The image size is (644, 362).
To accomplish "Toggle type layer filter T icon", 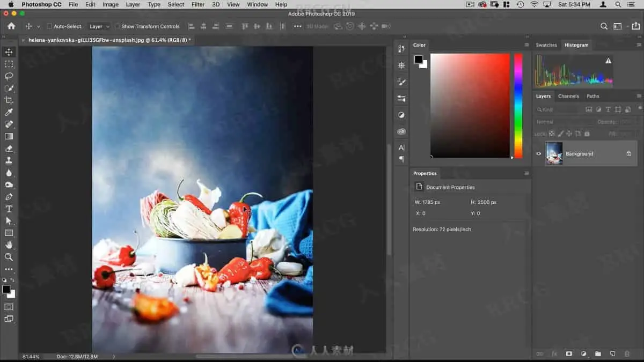I will pyautogui.click(x=608, y=109).
